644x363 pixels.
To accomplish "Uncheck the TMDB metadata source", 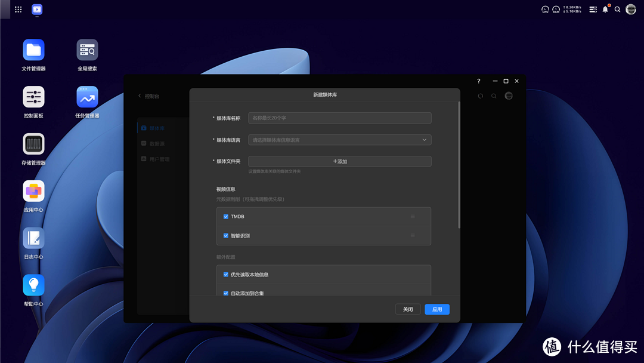I will [226, 217].
